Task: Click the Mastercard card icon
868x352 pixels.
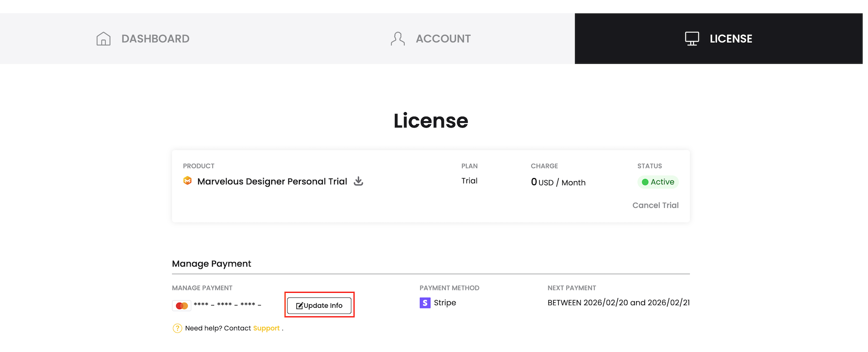Action: tap(182, 306)
